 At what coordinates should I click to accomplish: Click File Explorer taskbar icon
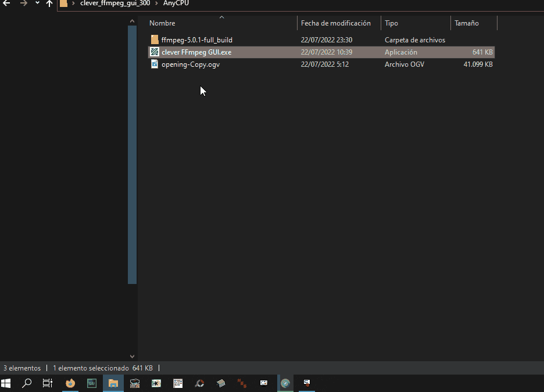tap(113, 383)
